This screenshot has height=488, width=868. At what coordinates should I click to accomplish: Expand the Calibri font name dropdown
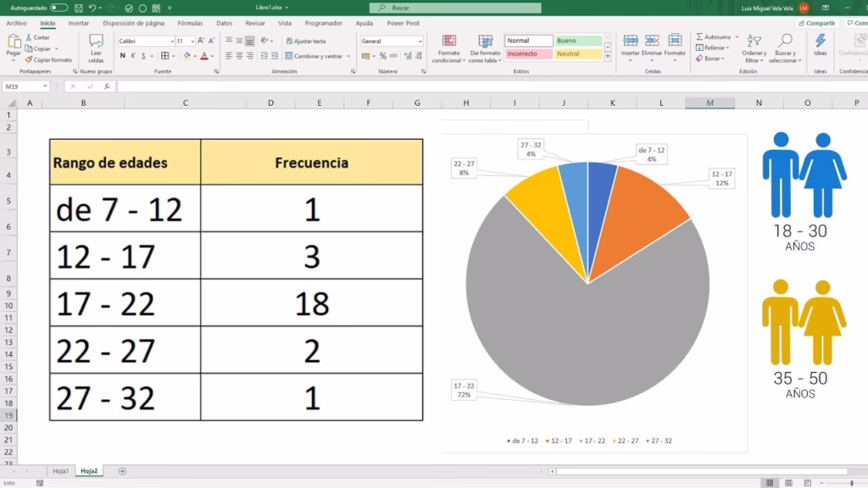[x=172, y=41]
